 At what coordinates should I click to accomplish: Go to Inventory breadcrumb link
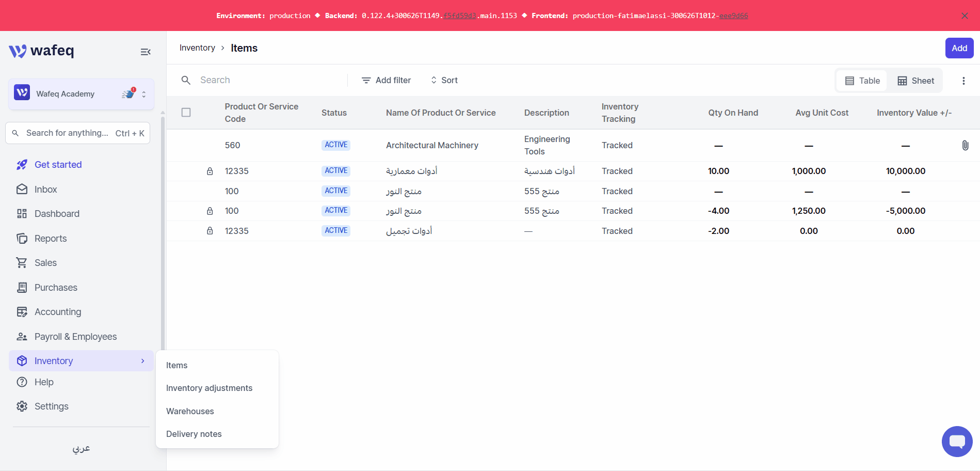click(x=197, y=48)
